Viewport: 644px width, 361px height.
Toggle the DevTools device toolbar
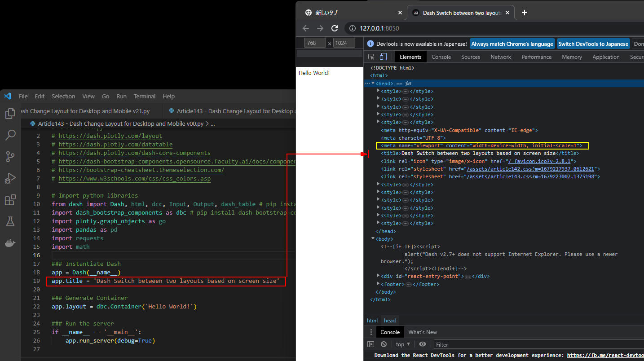click(x=383, y=57)
